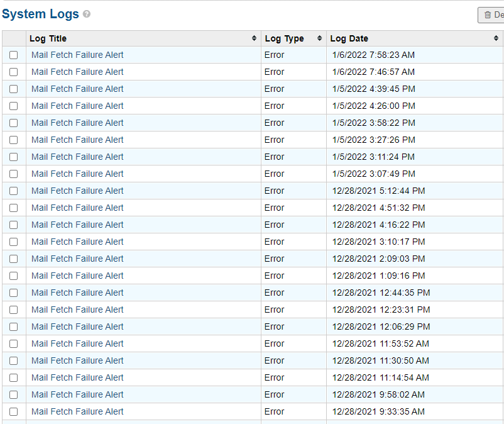Sort by Log Date column arrows
Image resolution: width=504 pixels, height=424 pixels.
click(496, 38)
